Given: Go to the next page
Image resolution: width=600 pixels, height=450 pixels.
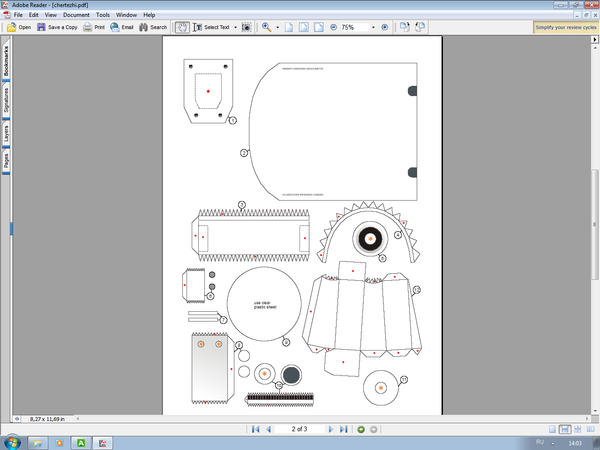Looking at the screenshot, I should [331, 429].
